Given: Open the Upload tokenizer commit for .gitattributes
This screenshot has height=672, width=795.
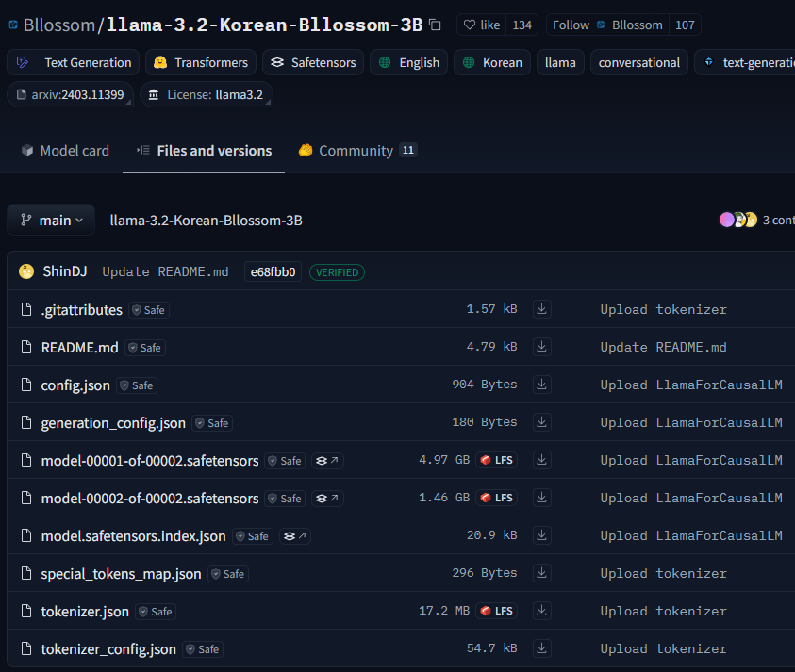Looking at the screenshot, I should pos(663,310).
